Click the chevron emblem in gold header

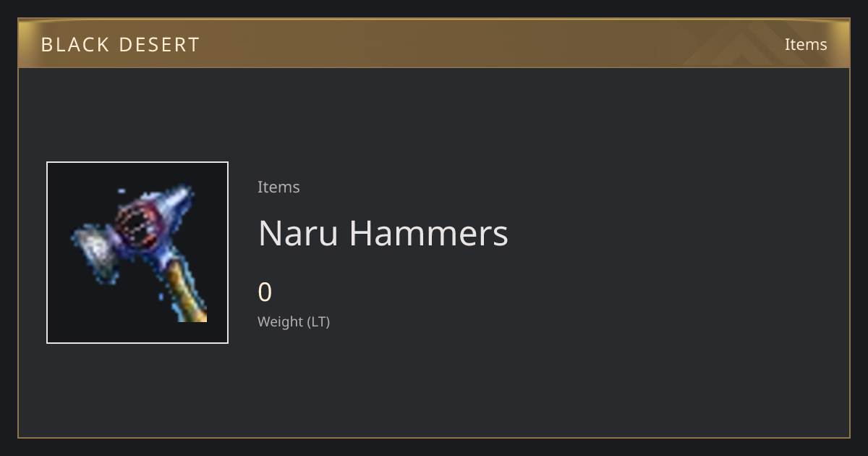(x=752, y=43)
